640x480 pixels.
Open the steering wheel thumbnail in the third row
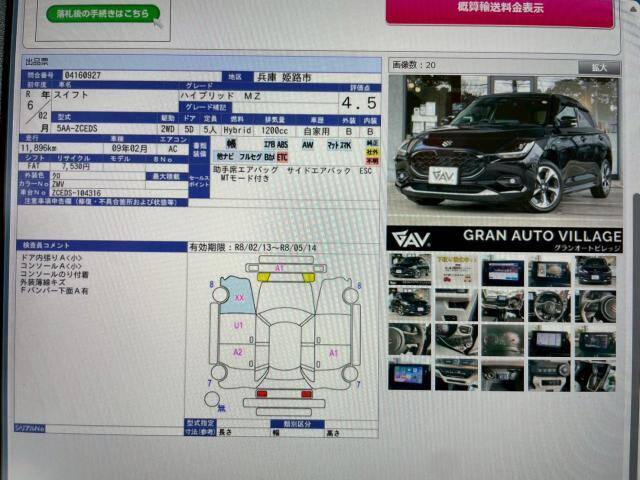[410, 340]
